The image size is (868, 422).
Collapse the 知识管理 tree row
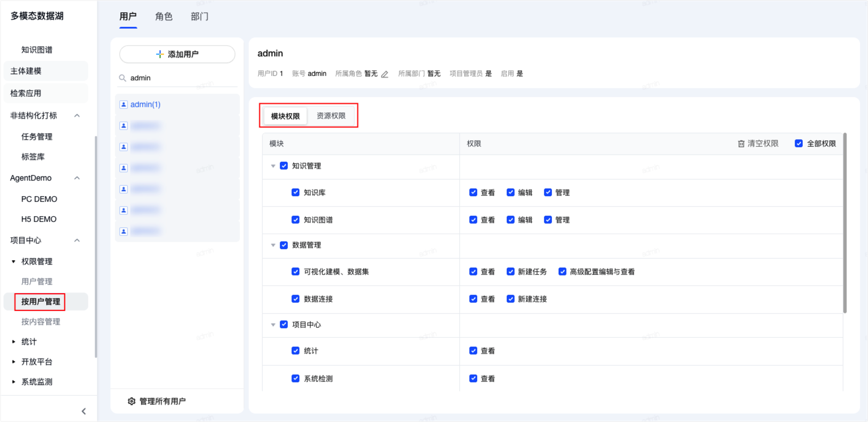click(273, 166)
